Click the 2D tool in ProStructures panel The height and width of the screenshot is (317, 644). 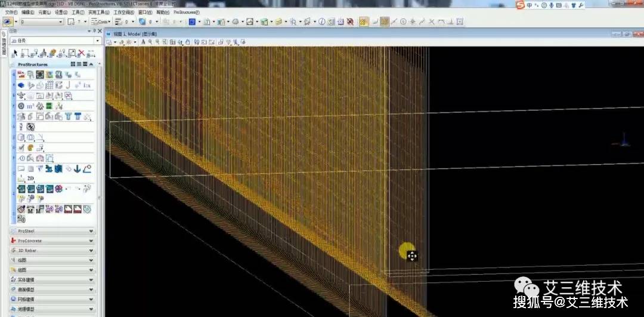coord(30,179)
